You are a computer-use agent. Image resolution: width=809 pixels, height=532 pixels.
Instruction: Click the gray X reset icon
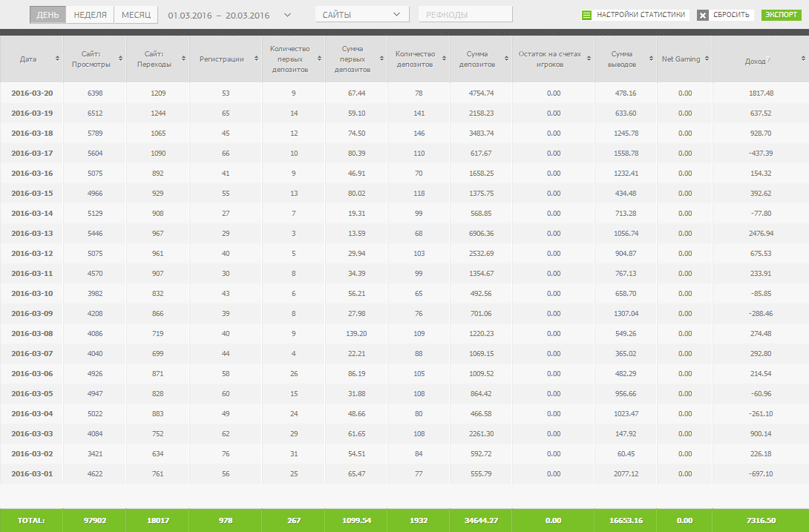pyautogui.click(x=702, y=15)
